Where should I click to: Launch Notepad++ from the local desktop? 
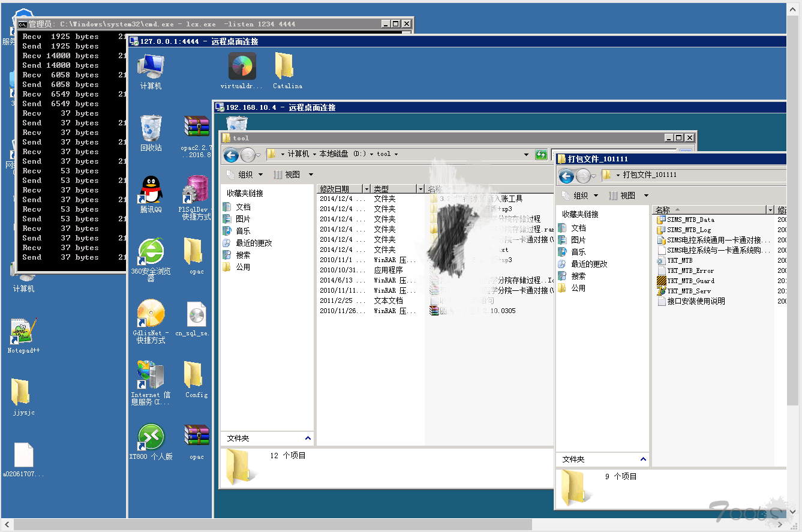click(24, 336)
